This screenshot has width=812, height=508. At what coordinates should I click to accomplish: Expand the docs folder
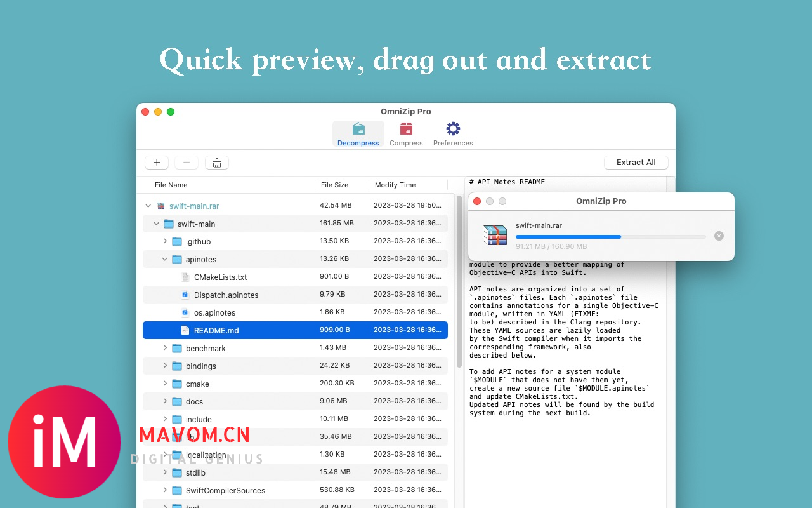(165, 401)
